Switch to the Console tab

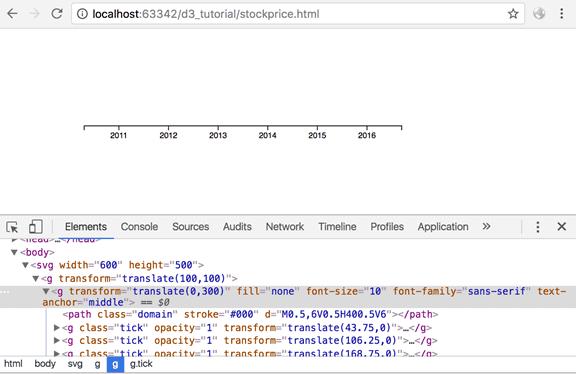pos(139,227)
